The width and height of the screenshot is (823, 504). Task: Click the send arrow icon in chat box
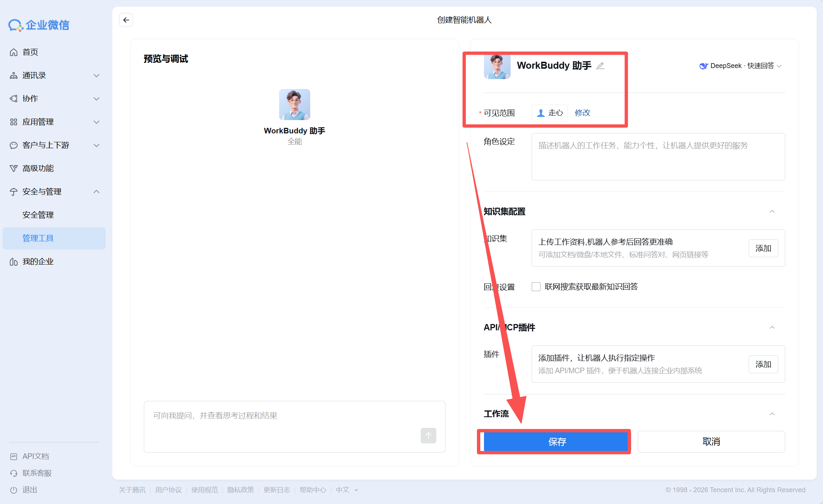(x=428, y=436)
